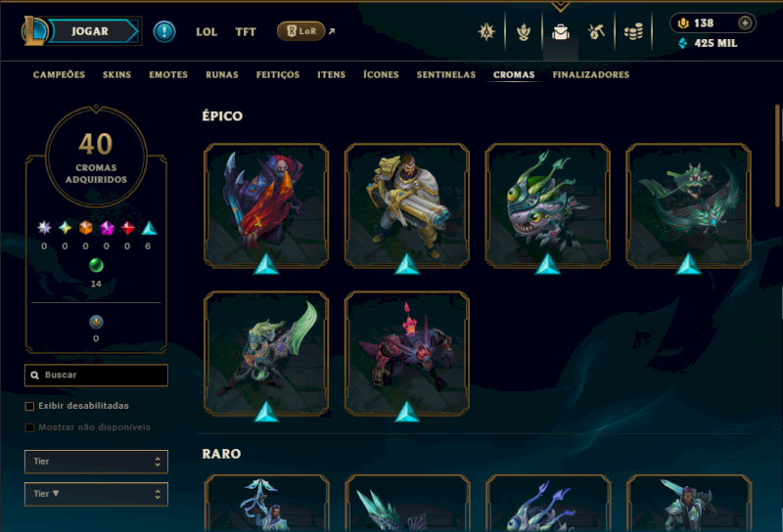Open the second Tier sort dropdown
The height and width of the screenshot is (532, 783).
[x=96, y=494]
